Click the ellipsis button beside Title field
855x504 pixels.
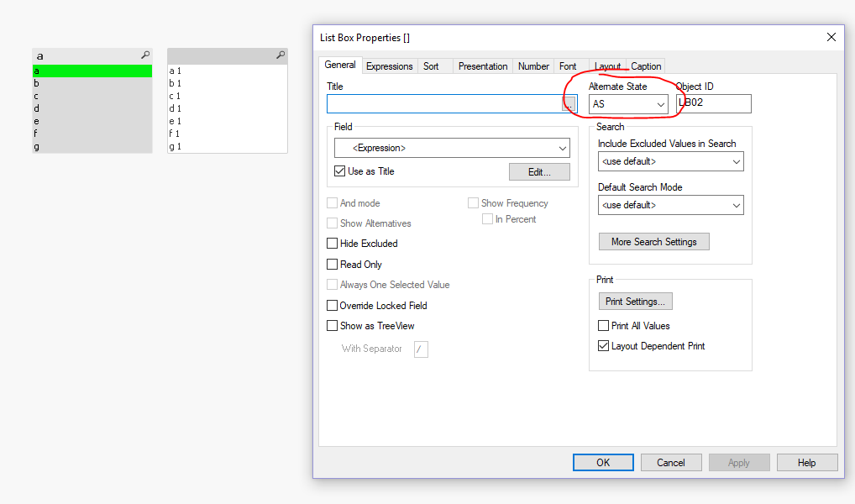[x=569, y=104]
